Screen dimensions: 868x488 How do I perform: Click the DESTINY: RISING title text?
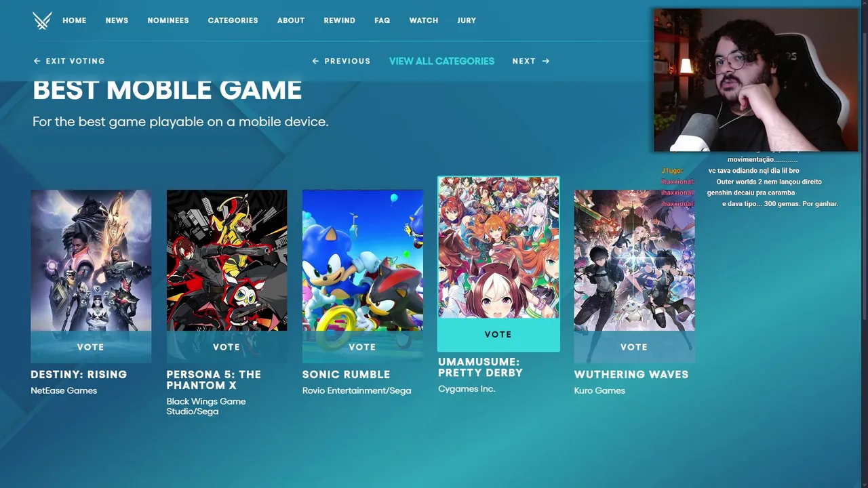(x=79, y=375)
